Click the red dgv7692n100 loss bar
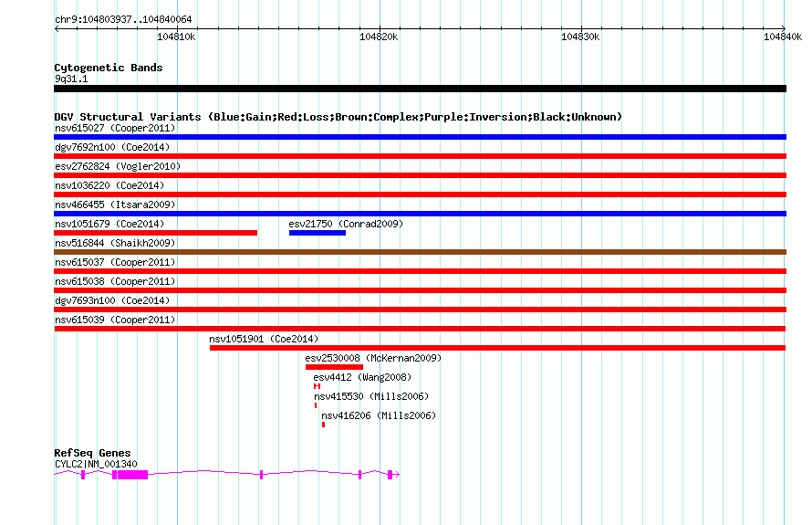 (x=420, y=156)
